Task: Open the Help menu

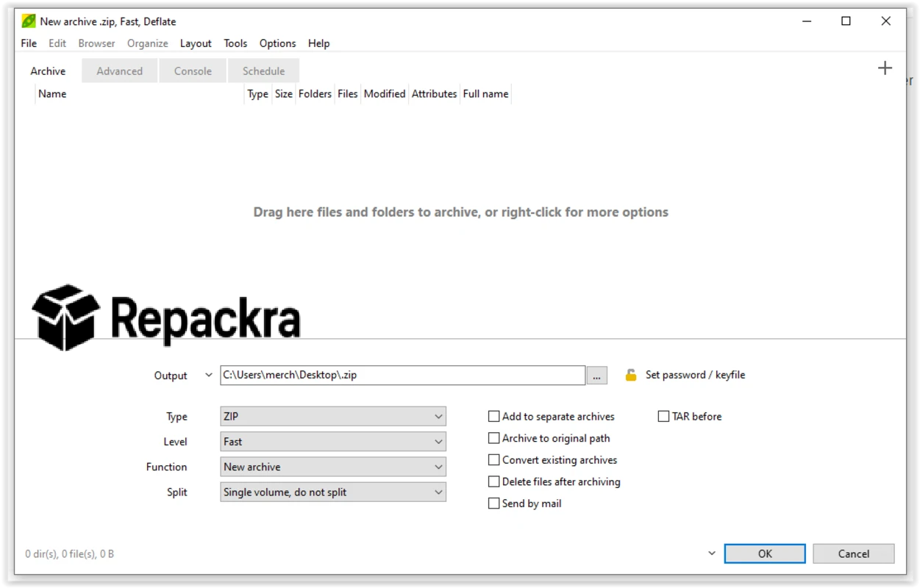Action: pyautogui.click(x=318, y=43)
